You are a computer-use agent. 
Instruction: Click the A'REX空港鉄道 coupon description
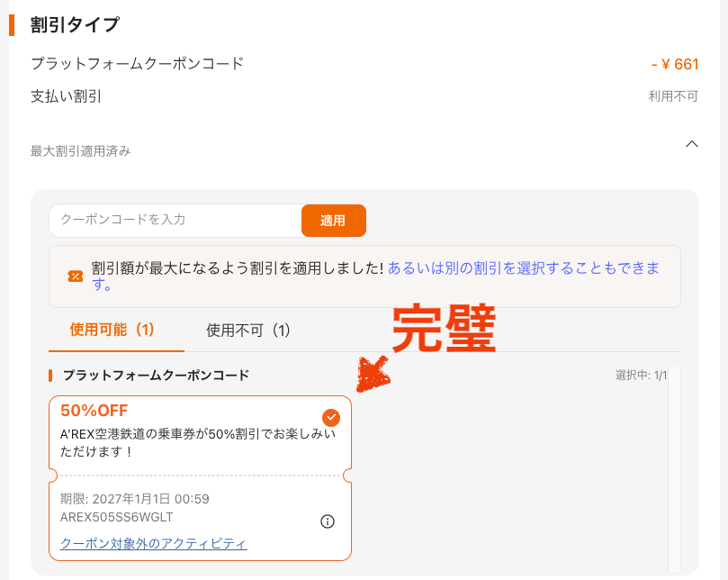(x=198, y=442)
